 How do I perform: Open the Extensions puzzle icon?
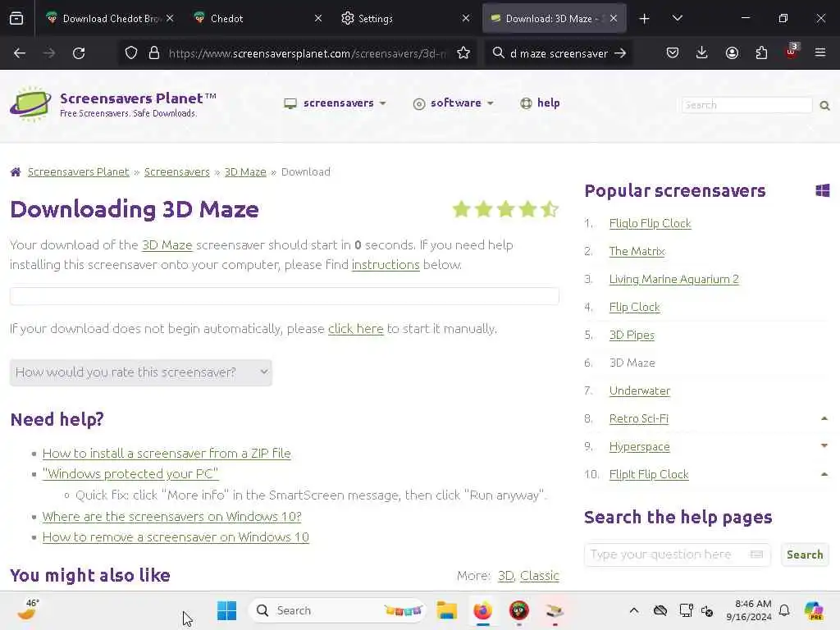coord(761,52)
